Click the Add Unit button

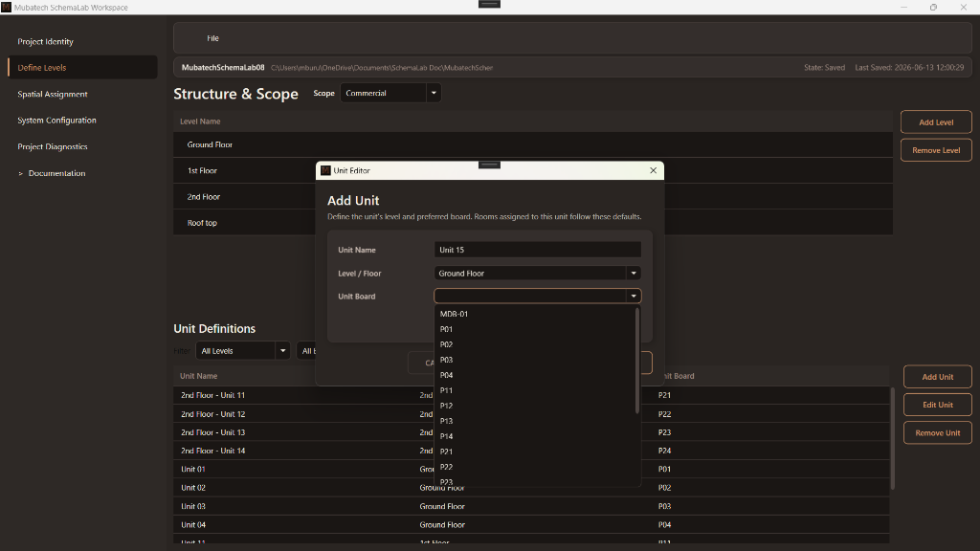(x=938, y=377)
